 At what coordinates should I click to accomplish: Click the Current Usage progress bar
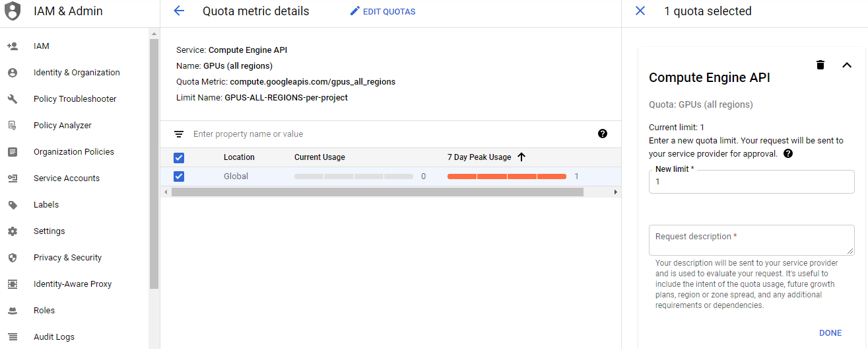[354, 176]
